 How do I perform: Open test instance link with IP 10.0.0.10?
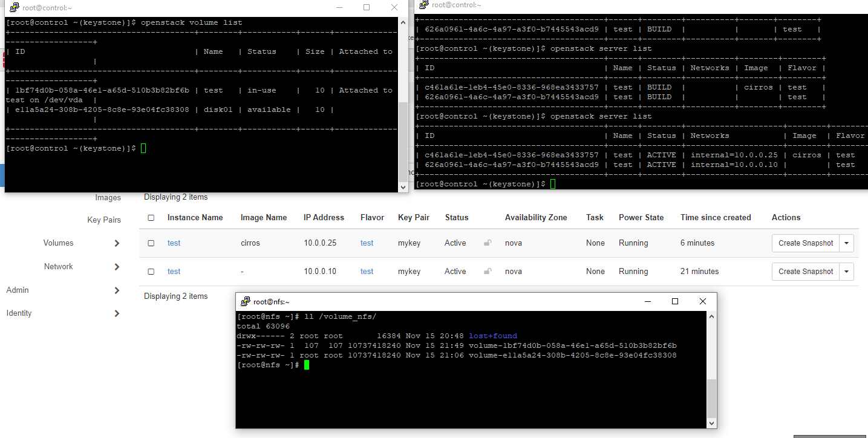[174, 272]
